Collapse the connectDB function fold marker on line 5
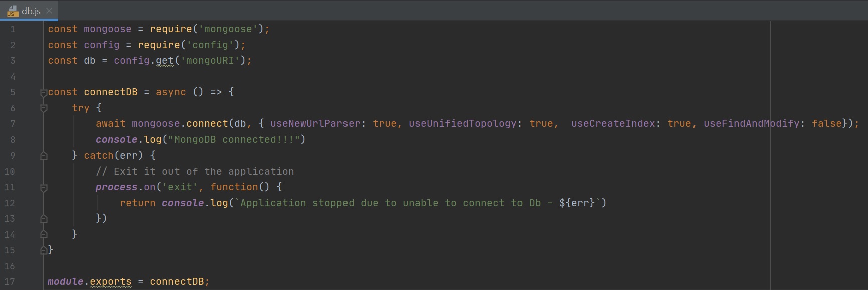The height and width of the screenshot is (290, 868). (44, 92)
